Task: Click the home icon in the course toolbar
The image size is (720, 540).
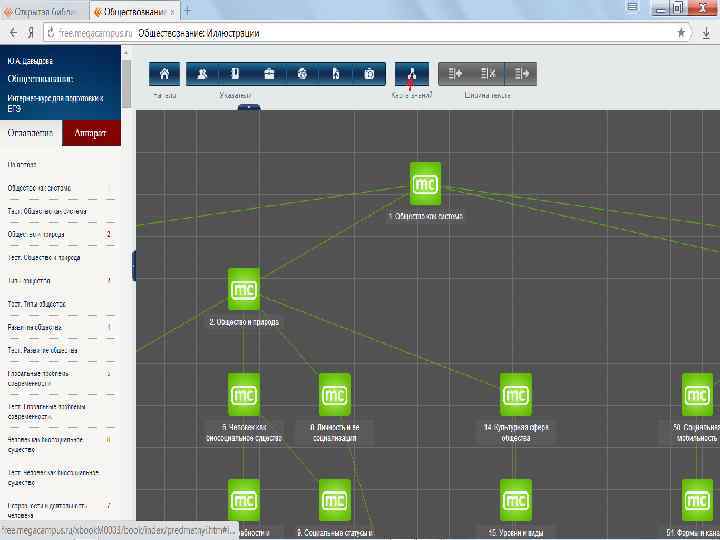Action: [x=164, y=73]
